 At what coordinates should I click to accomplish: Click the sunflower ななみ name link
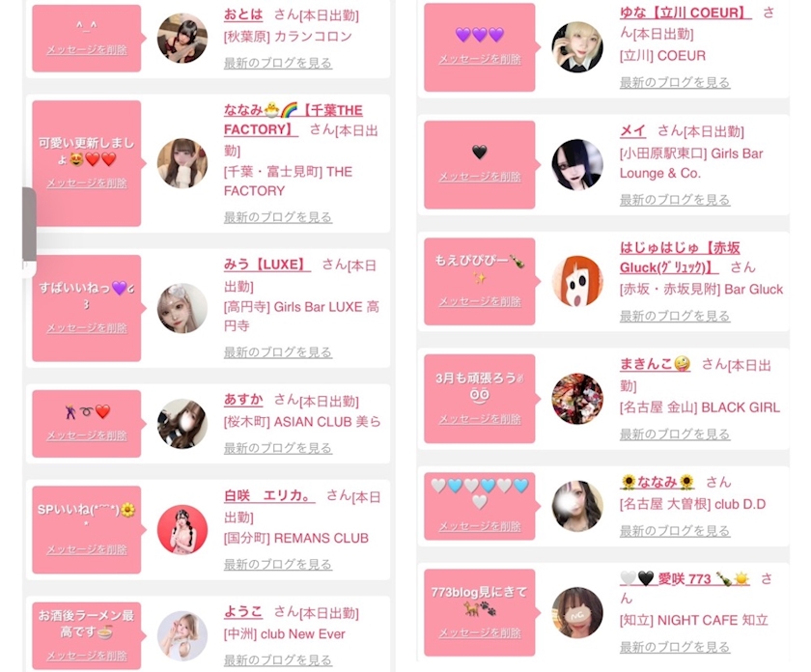657,482
